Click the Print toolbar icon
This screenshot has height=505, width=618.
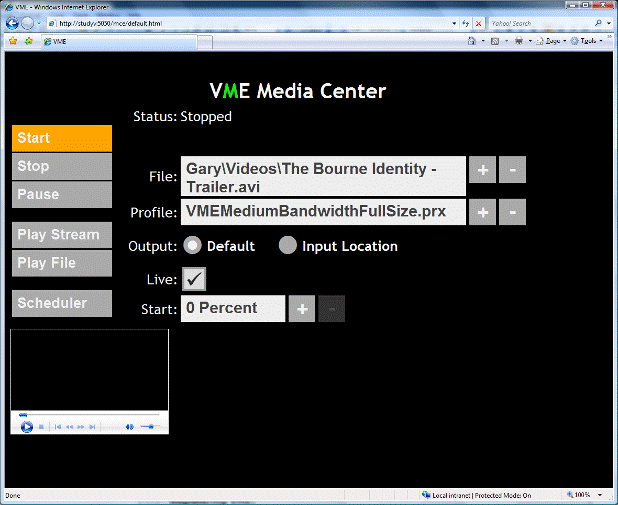[x=519, y=41]
